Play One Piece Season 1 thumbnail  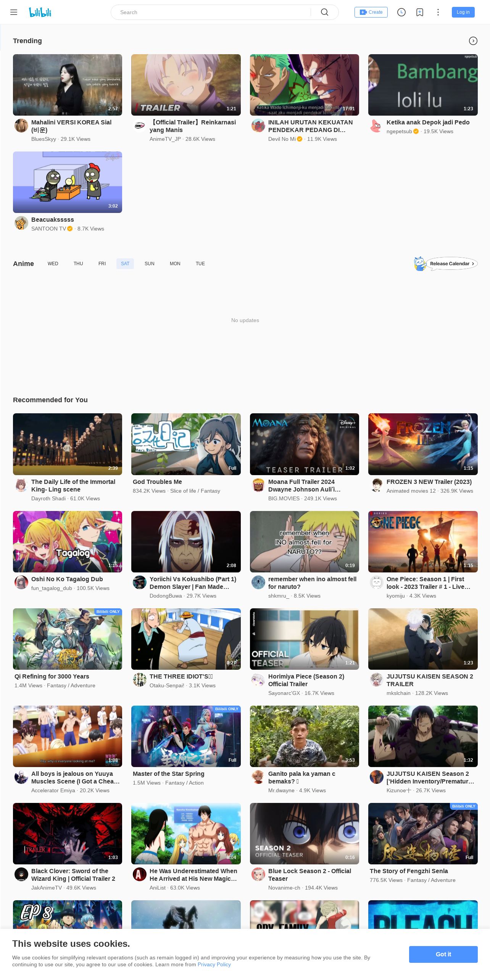423,542
